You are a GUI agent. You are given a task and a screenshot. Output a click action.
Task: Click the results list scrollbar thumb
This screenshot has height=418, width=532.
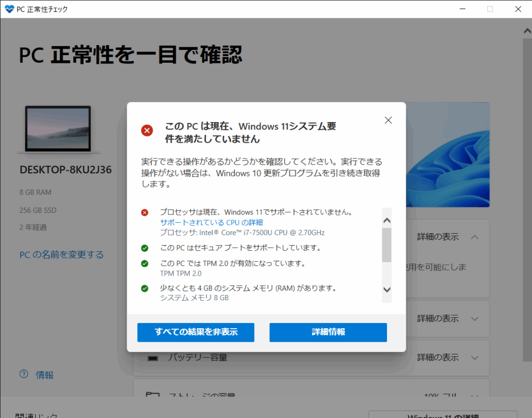(387, 245)
